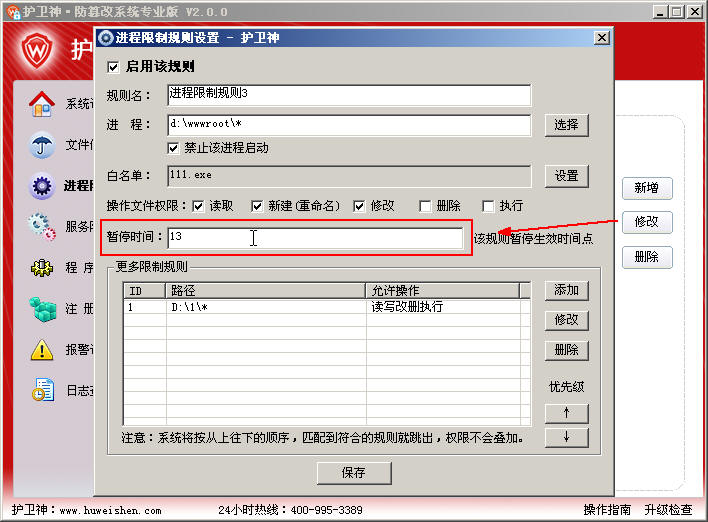Click 选择 button next to process field

click(x=567, y=125)
